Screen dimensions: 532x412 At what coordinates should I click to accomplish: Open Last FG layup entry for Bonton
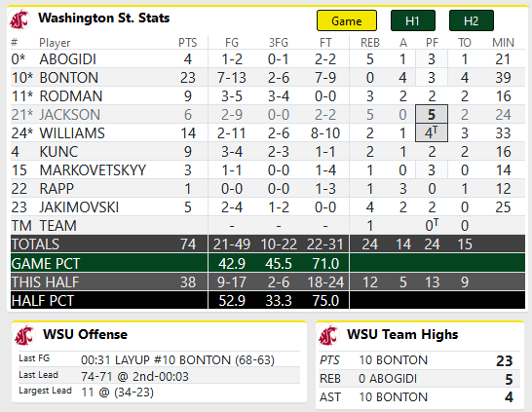point(177,359)
